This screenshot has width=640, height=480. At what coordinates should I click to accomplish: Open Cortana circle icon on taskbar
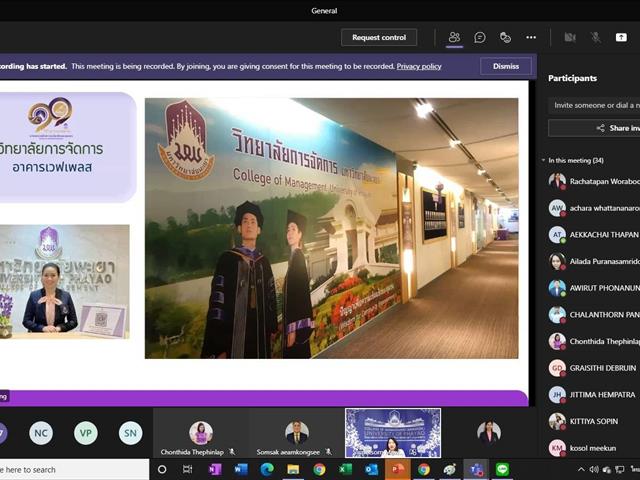[162, 470]
